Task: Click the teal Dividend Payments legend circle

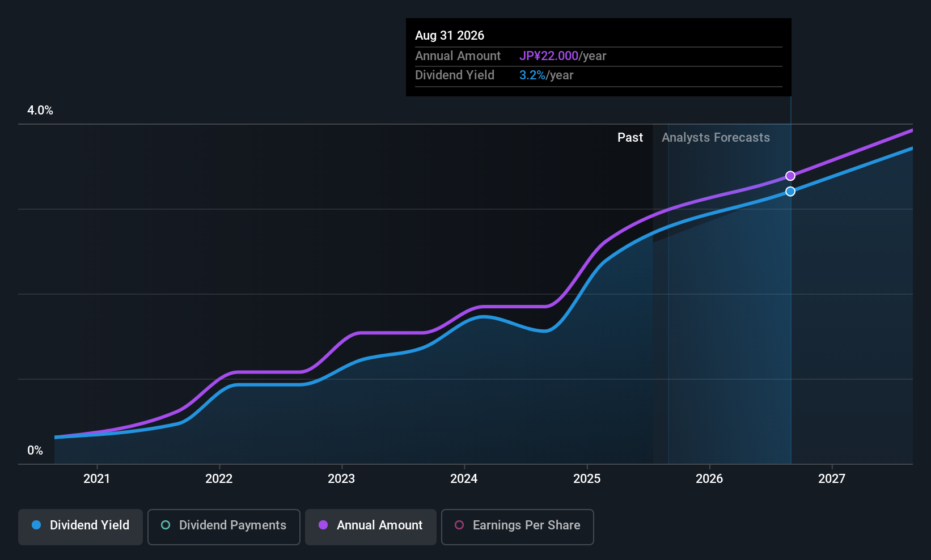Action: point(166,525)
